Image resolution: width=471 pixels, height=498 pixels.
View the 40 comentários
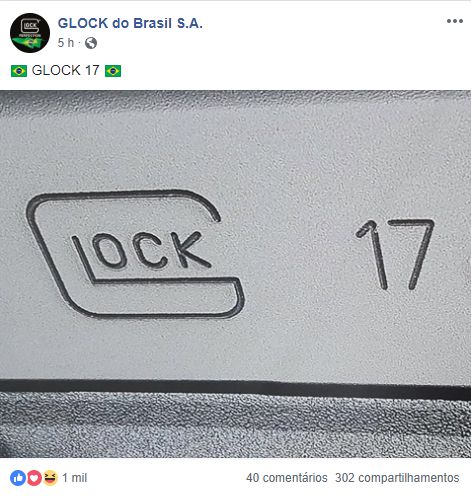coord(287,478)
